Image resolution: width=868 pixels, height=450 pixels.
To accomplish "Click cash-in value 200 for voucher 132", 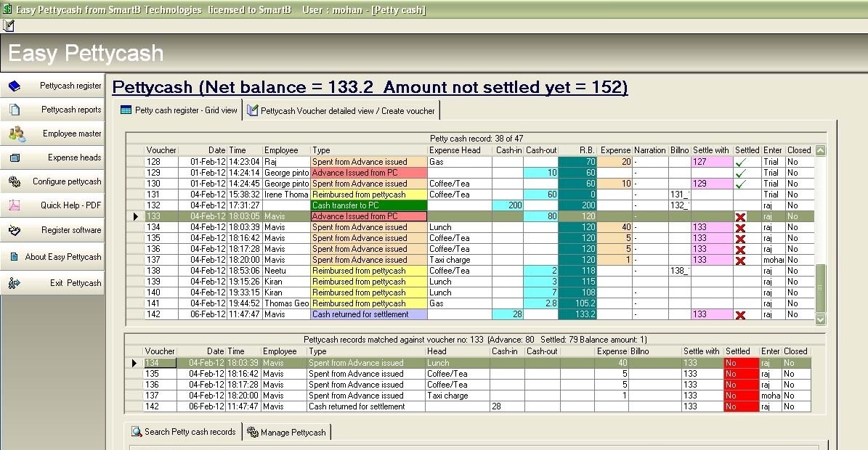I will click(508, 205).
